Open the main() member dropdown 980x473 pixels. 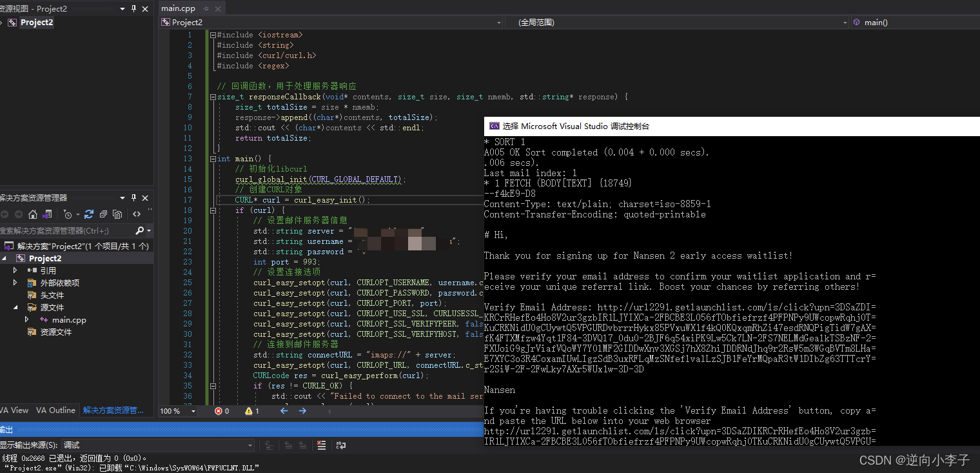click(x=916, y=22)
